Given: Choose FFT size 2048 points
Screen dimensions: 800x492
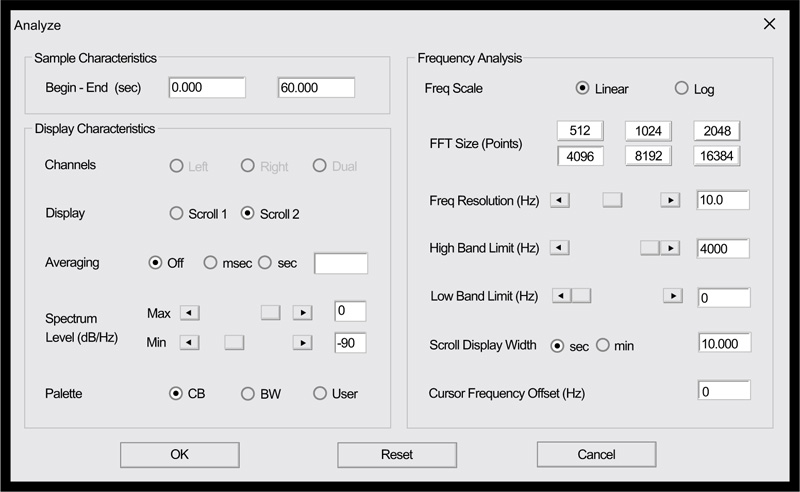Looking at the screenshot, I should tap(717, 131).
